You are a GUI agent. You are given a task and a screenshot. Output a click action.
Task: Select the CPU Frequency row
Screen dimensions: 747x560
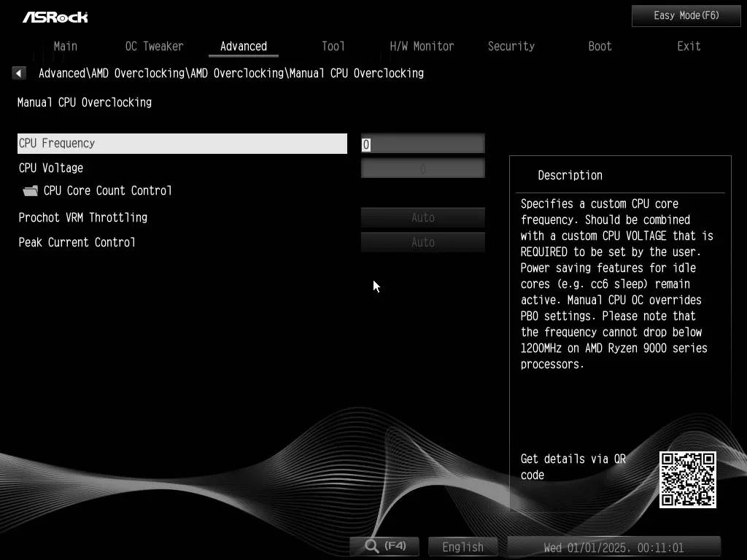[182, 144]
